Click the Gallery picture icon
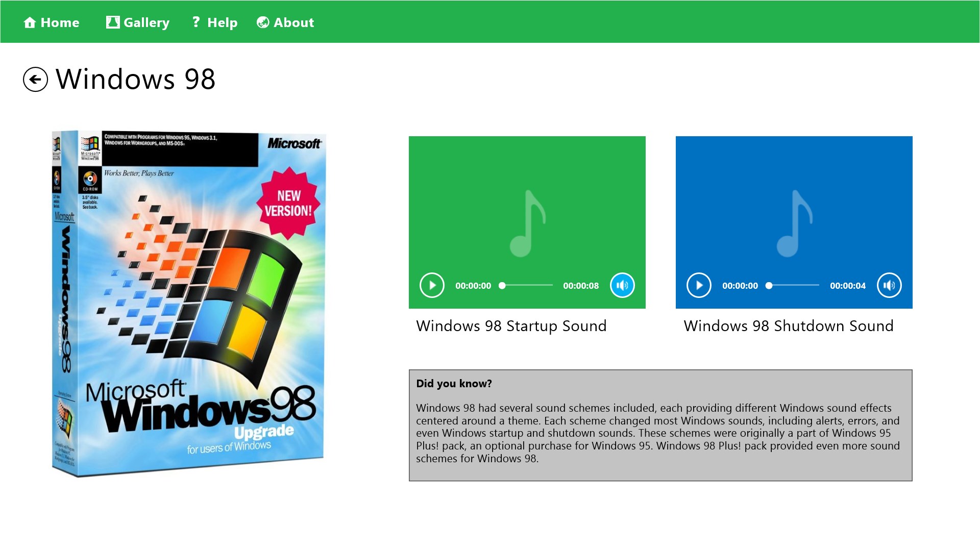Screen dimensions: 980x551 pyautogui.click(x=113, y=22)
